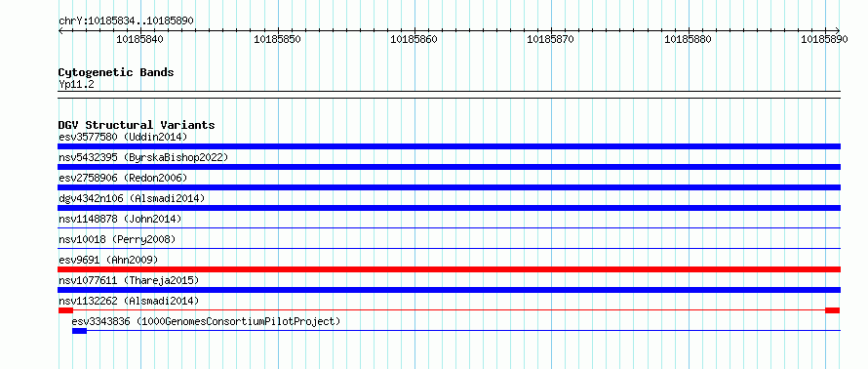868x369 pixels.
Task: Open variant esv3577580 (Uddin2014) label
Action: coord(123,137)
